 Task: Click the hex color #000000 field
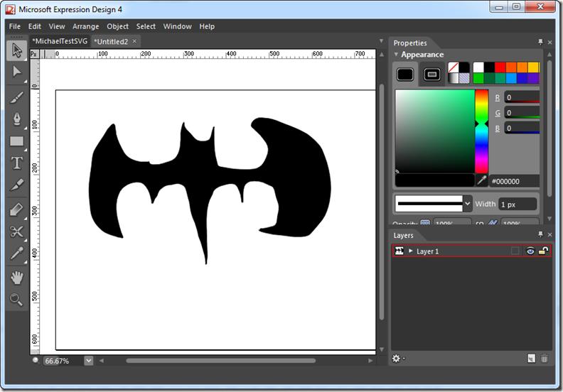tap(514, 181)
